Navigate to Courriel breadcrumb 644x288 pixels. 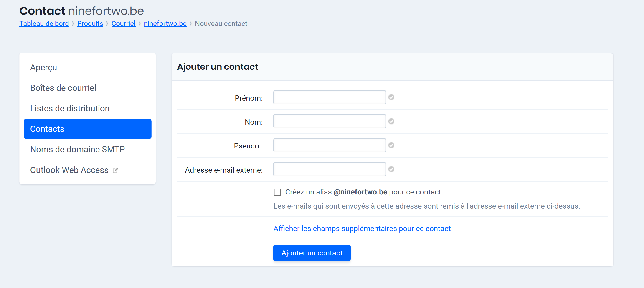[123, 23]
